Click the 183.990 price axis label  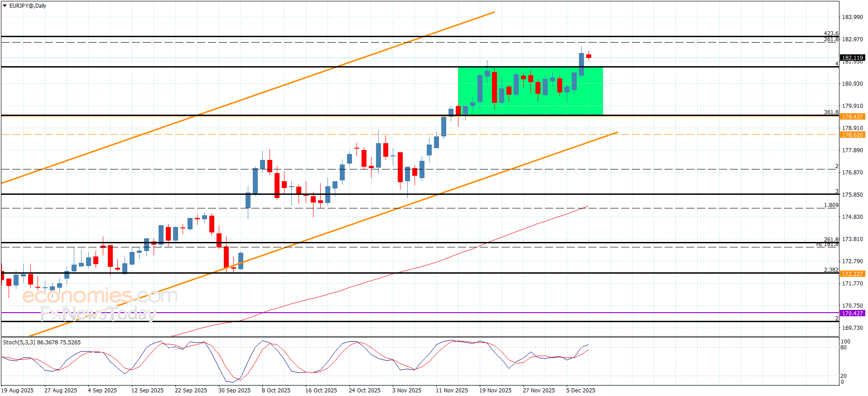852,17
